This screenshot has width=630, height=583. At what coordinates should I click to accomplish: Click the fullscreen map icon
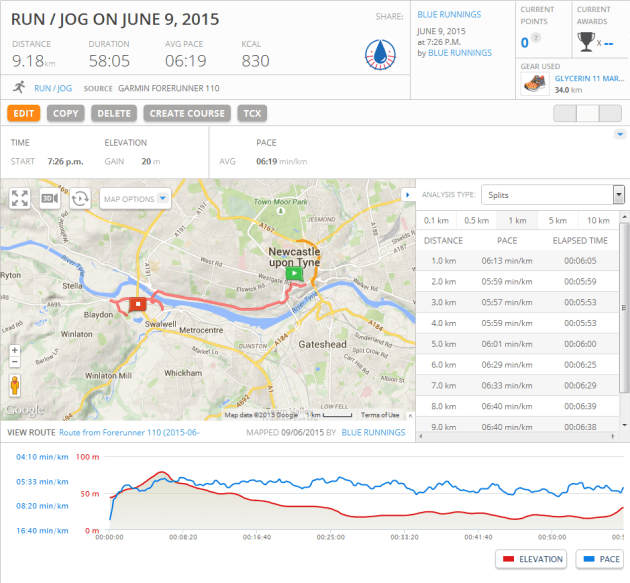click(19, 198)
